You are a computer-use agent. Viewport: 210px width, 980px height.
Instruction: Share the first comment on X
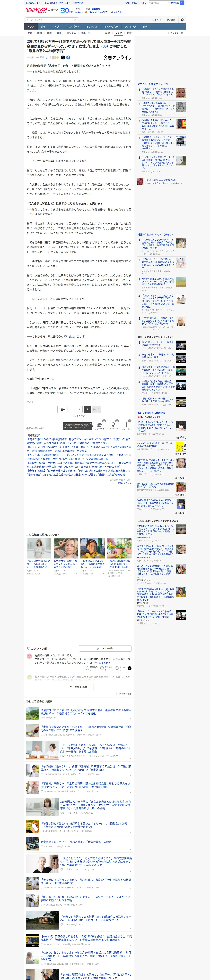click(130, 668)
